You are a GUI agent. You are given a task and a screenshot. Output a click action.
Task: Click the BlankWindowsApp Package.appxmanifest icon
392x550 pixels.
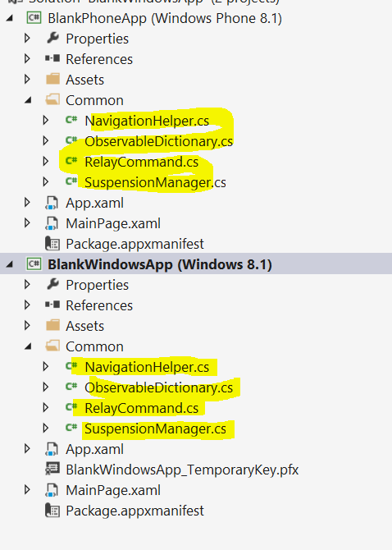(52, 511)
